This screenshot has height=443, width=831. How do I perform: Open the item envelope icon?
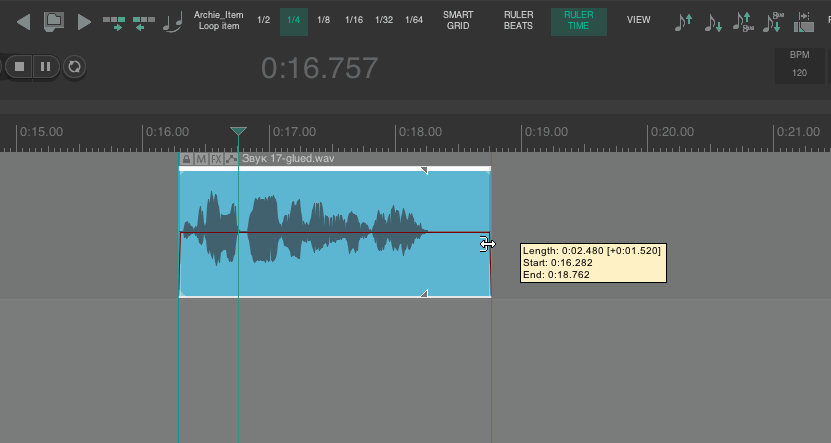(232, 159)
